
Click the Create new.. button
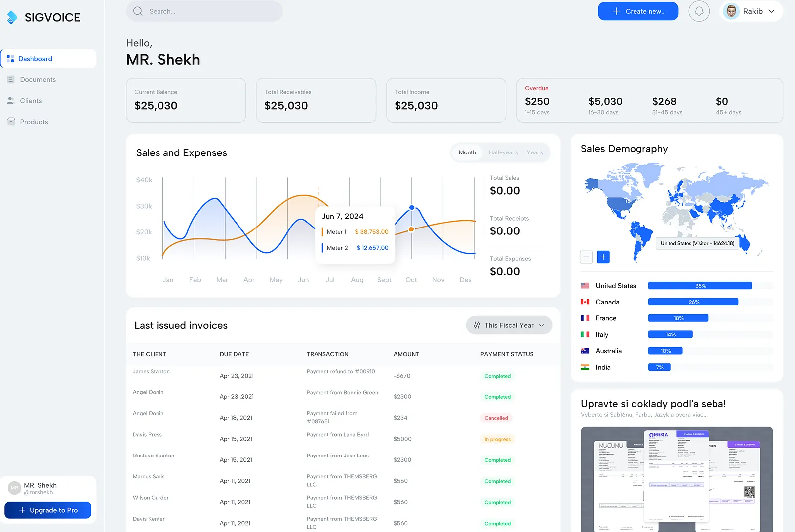coord(638,11)
